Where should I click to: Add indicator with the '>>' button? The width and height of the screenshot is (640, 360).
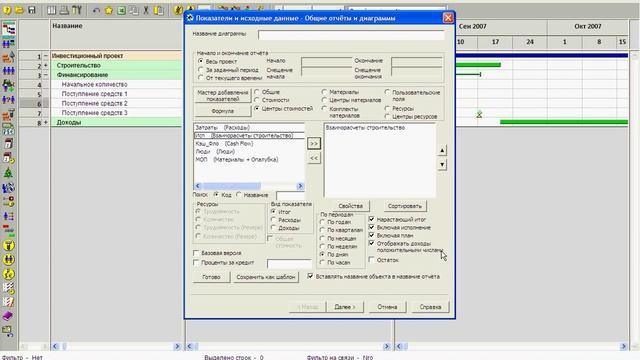313,144
